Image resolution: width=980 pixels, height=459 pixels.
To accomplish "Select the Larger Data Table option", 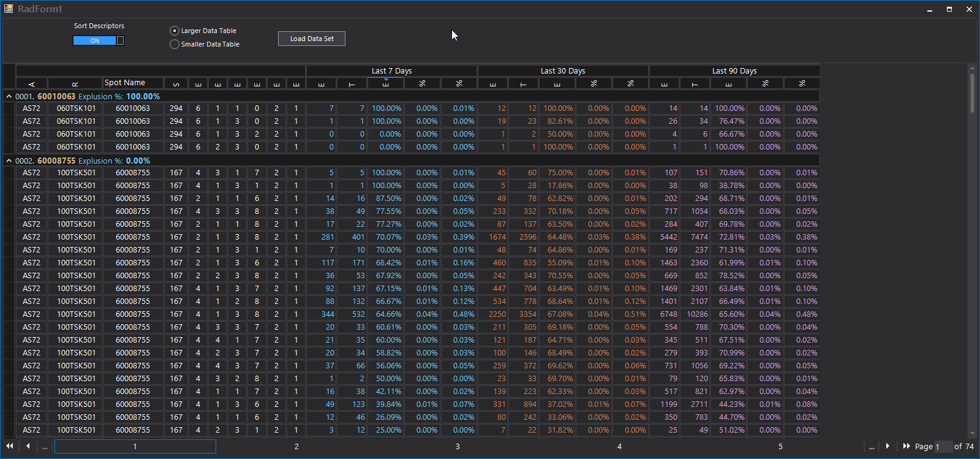I will (x=175, y=31).
